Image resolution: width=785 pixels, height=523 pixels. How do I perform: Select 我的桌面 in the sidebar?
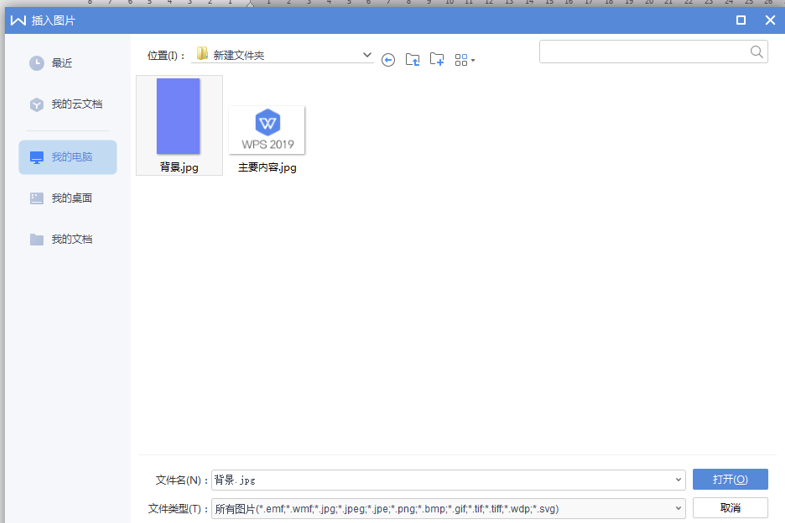coord(68,198)
